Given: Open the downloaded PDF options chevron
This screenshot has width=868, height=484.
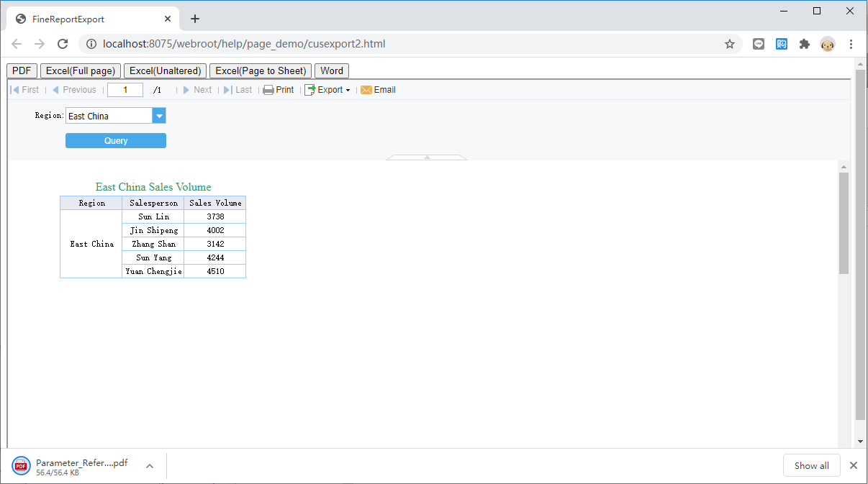Looking at the screenshot, I should point(150,466).
